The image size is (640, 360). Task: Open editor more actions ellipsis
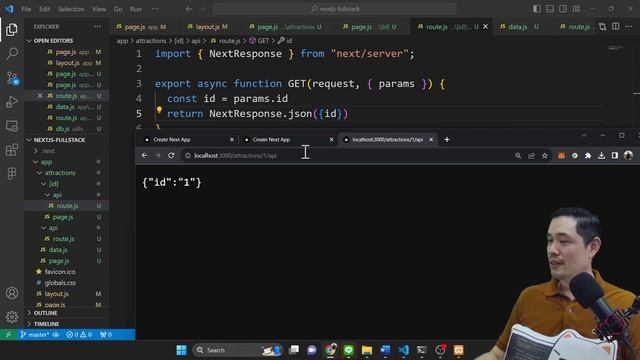click(x=628, y=27)
